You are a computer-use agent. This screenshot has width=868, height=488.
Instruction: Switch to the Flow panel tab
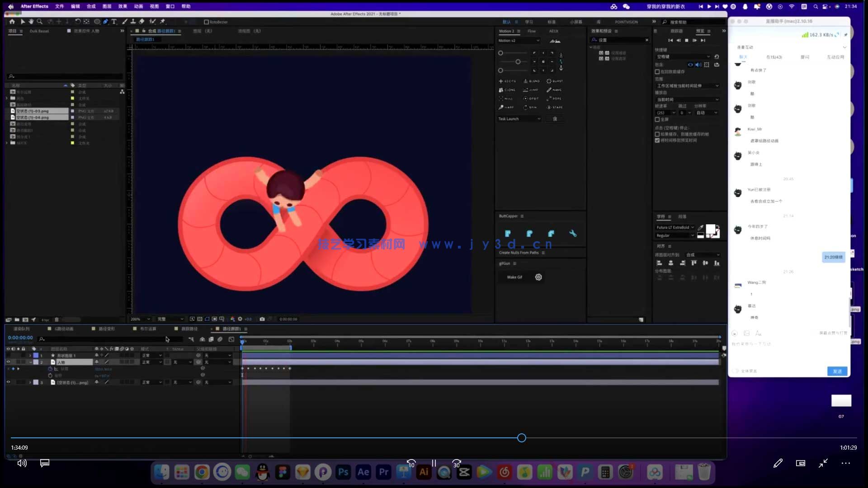click(532, 31)
